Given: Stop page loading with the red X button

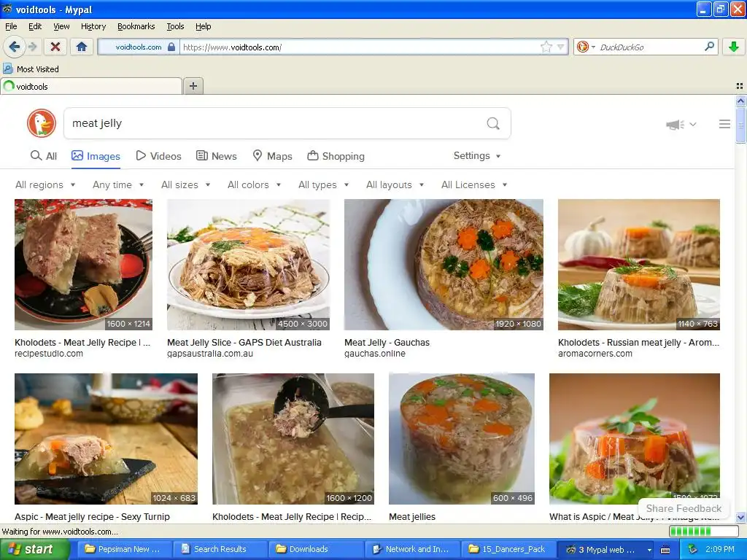Looking at the screenshot, I should click(x=55, y=47).
